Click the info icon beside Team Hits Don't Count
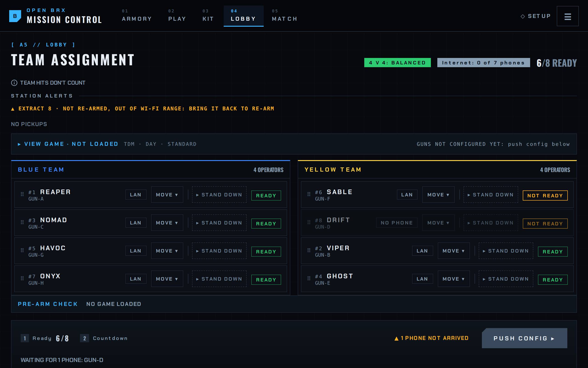 point(14,83)
